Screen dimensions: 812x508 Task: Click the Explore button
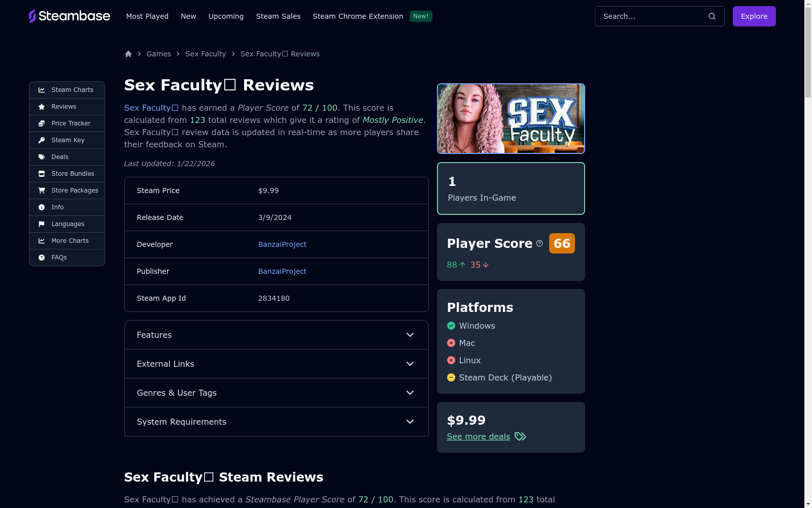coord(754,16)
